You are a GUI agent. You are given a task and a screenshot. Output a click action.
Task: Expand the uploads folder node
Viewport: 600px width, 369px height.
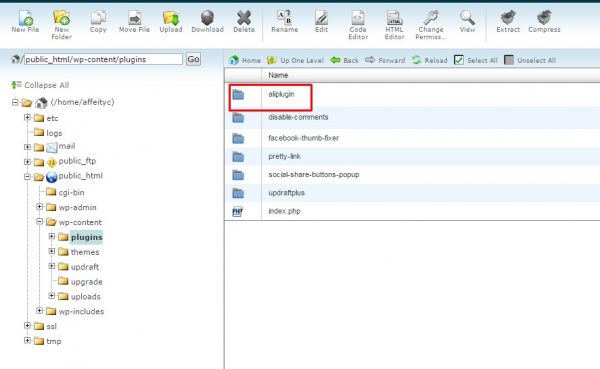pyautogui.click(x=52, y=296)
